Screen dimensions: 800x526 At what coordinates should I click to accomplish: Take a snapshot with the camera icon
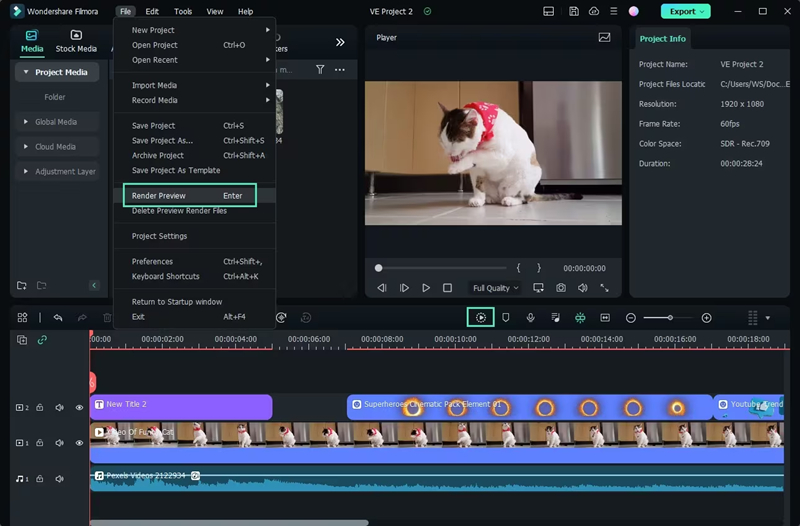tap(561, 288)
